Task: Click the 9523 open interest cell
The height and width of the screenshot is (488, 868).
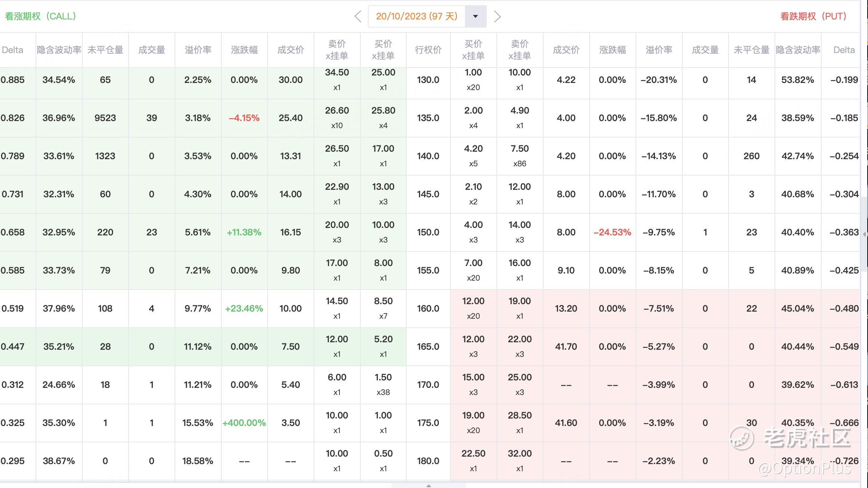Action: tap(105, 118)
